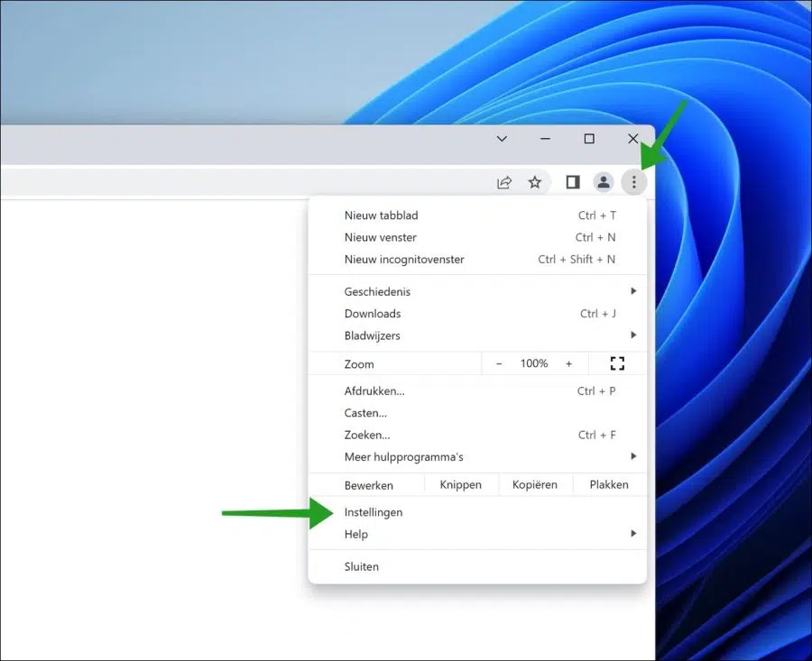Screen dimensions: 812x661
Task: Enter fullscreen mode via the fullscreen icon
Action: pos(617,363)
